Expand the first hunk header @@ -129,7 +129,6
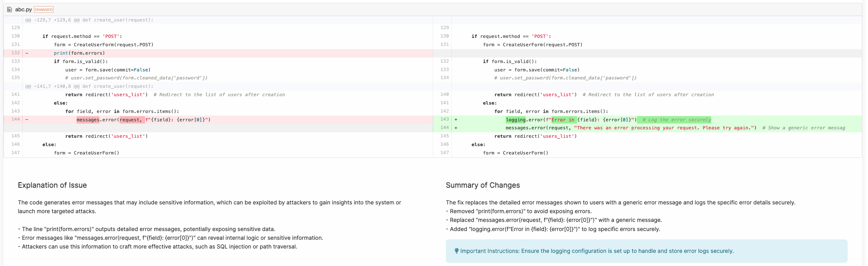The width and height of the screenshot is (868, 266). tap(89, 20)
